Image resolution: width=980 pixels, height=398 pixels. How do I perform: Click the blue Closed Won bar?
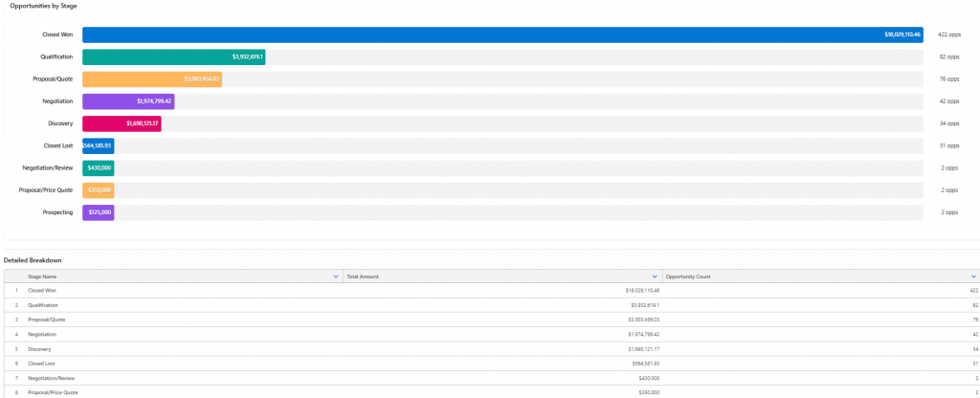pyautogui.click(x=502, y=34)
